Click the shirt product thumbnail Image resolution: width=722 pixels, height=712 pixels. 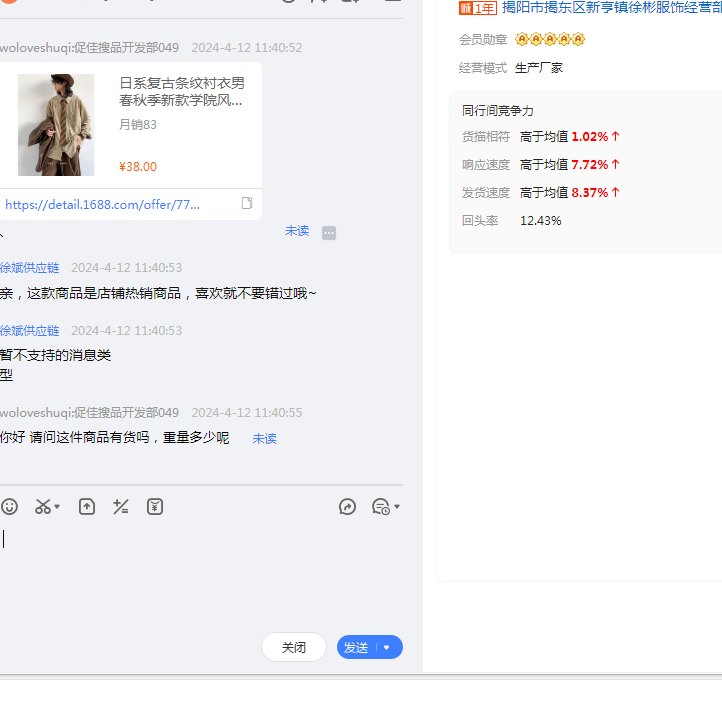(56, 125)
